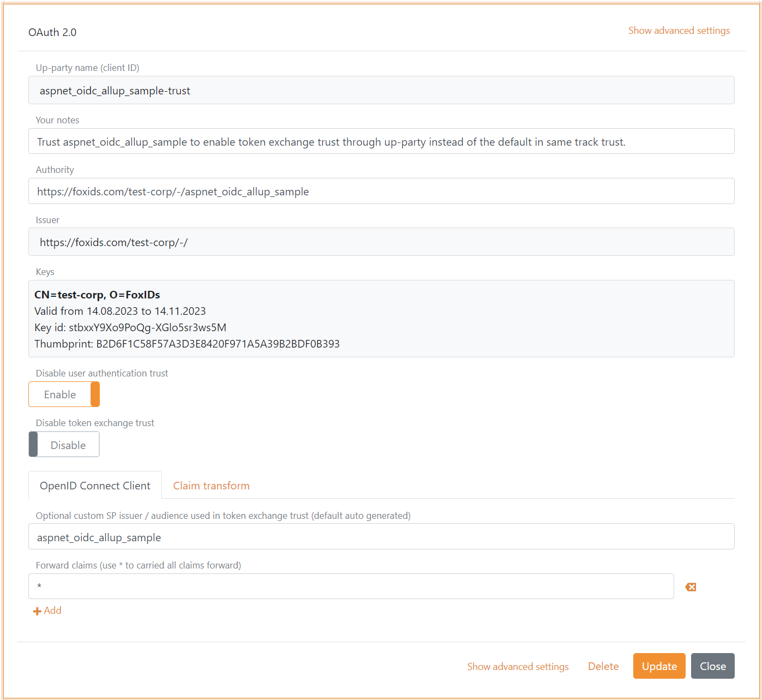Click the Close button
The image size is (762, 700).
712,666
